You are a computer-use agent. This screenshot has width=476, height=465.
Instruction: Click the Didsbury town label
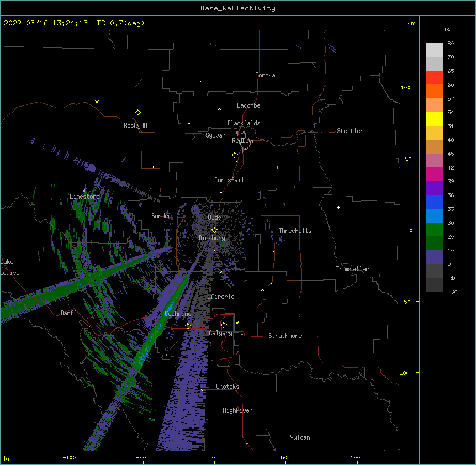(x=212, y=238)
